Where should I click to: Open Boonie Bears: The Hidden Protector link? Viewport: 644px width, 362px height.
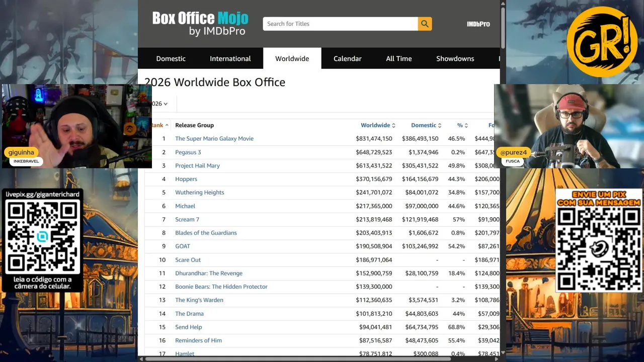click(x=221, y=287)
